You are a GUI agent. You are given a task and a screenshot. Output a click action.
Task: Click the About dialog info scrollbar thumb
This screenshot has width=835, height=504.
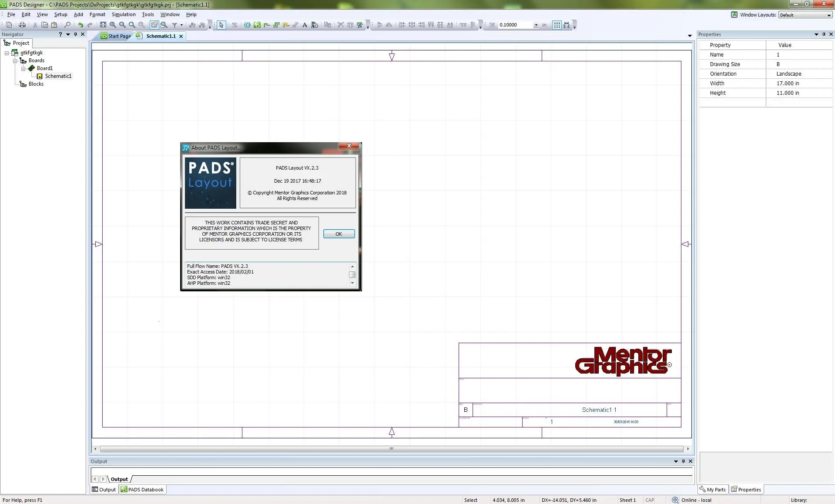pyautogui.click(x=352, y=274)
